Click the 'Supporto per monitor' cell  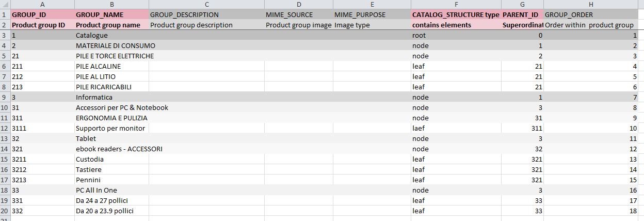tap(110, 128)
